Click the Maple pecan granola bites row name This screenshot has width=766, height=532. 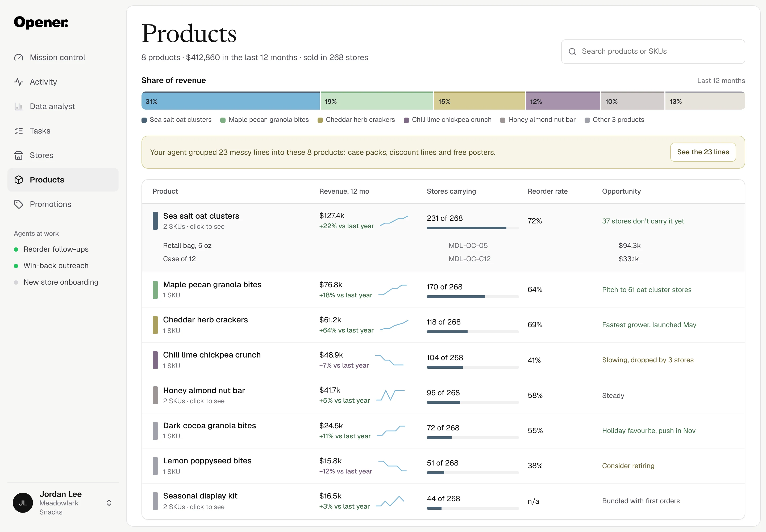tap(212, 285)
